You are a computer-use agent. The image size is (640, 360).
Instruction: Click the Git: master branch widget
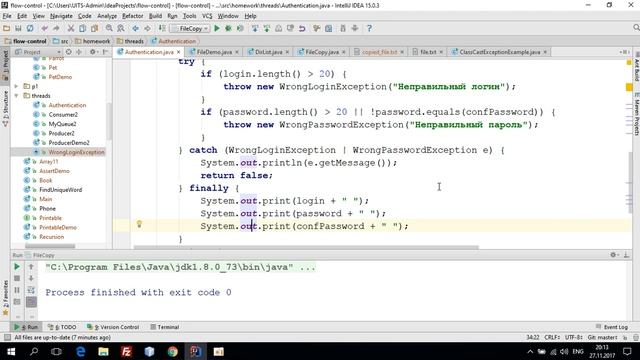coord(602,338)
